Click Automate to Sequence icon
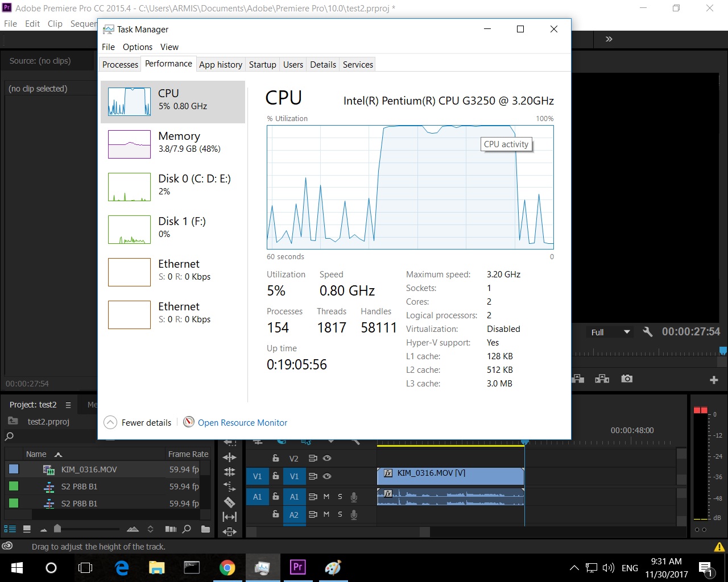The height and width of the screenshot is (582, 728). click(x=171, y=529)
